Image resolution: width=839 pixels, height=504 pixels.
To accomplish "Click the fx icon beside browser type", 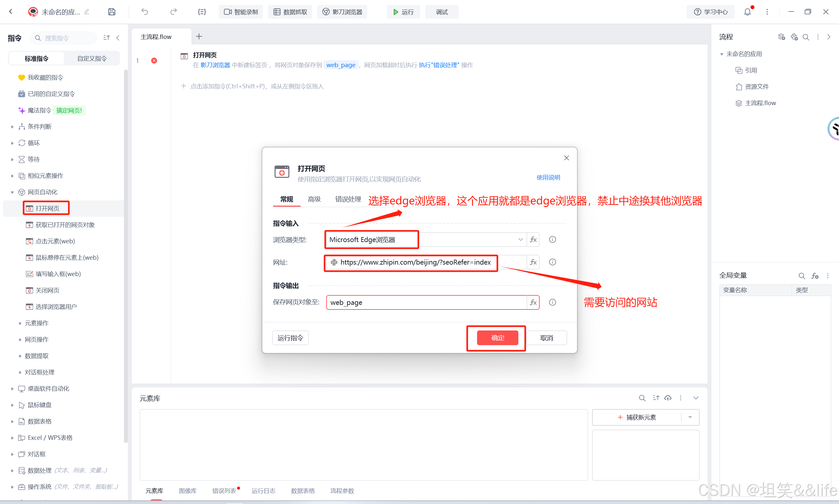I will point(533,240).
